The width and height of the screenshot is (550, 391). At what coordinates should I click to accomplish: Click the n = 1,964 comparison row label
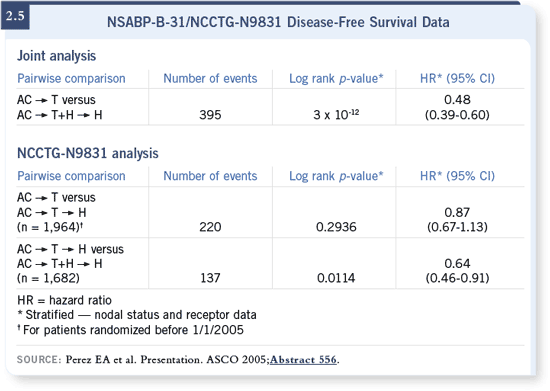56,212
